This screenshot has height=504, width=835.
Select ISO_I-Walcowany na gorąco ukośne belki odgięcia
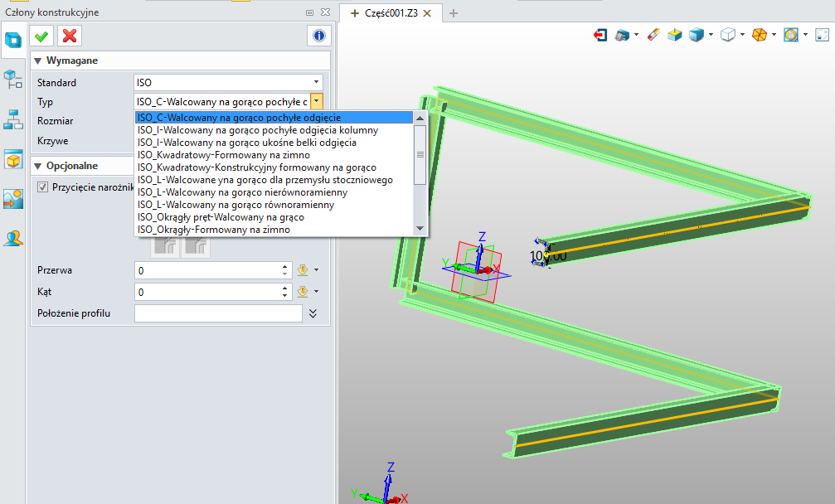(x=274, y=143)
